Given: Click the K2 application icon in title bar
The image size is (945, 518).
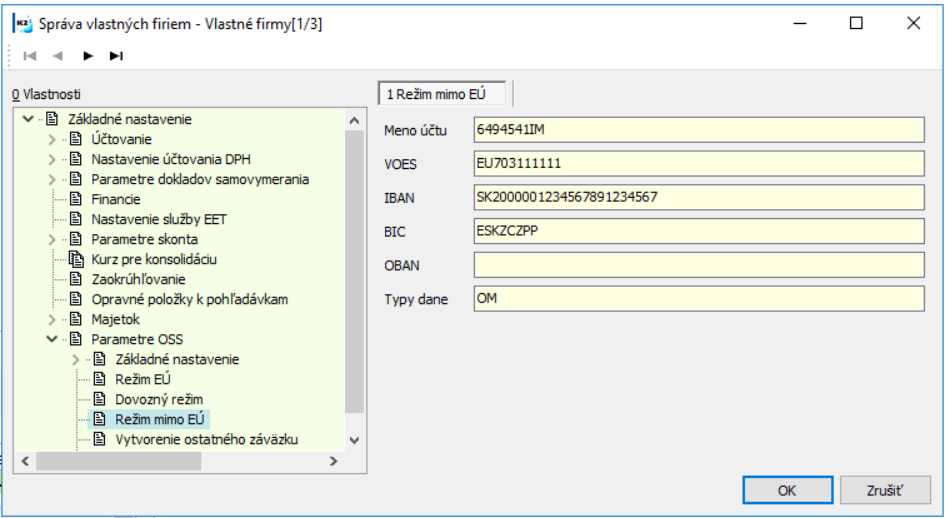Looking at the screenshot, I should 23,24.
